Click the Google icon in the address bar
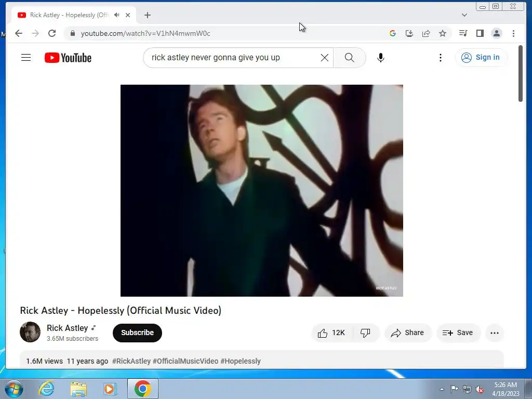This screenshot has height=399, width=532. [x=393, y=33]
